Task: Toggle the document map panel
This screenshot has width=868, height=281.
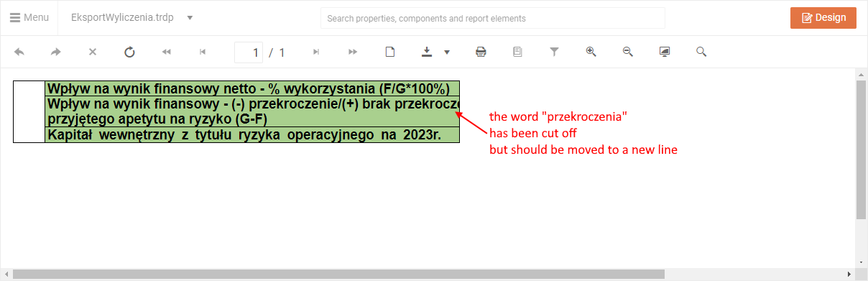Action: tap(517, 52)
